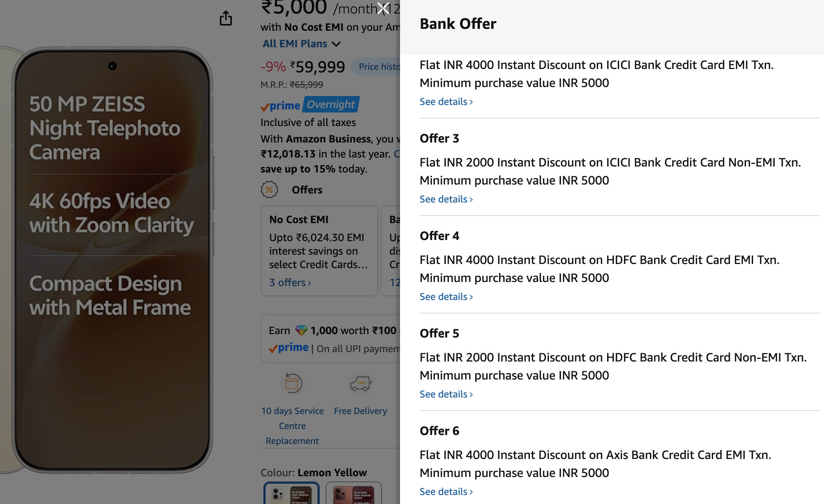Click the 10 days Service Centre Replacement icon
Screen dimensions: 824x504
pos(292,384)
